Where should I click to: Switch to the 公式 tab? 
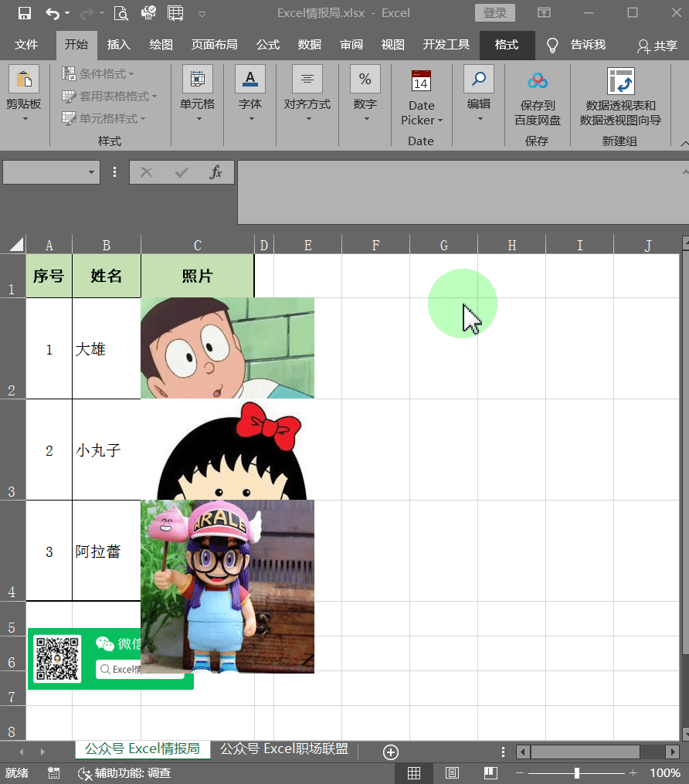(267, 45)
